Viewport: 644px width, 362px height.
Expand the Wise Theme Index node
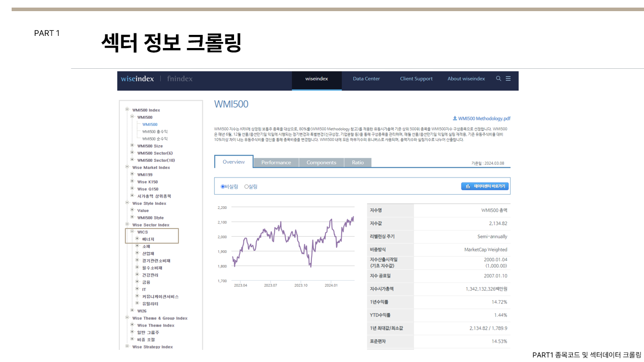132,325
